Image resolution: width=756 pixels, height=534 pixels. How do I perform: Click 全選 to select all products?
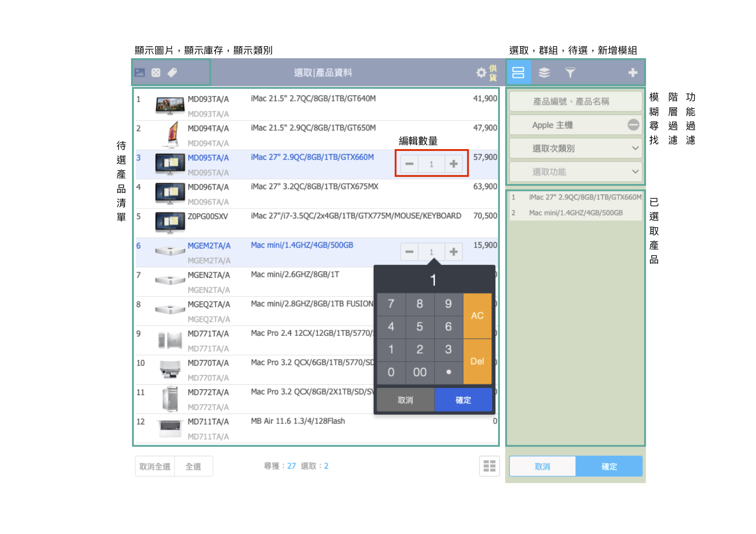(x=194, y=466)
